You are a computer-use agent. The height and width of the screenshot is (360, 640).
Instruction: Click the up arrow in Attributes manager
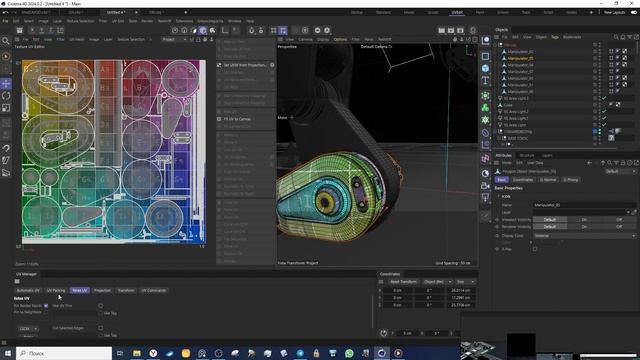[603, 163]
